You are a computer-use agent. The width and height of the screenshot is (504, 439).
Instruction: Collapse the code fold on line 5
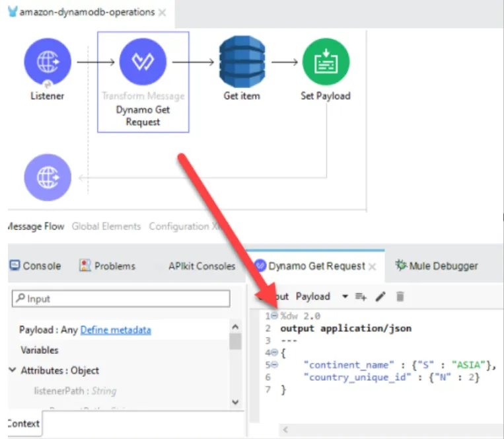click(x=274, y=365)
